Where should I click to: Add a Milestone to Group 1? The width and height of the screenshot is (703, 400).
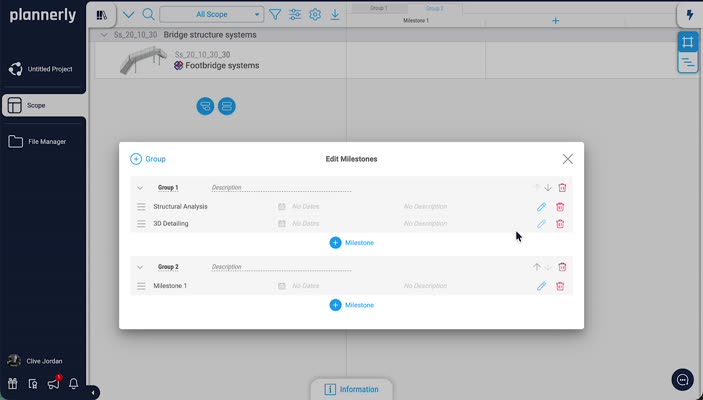click(352, 243)
